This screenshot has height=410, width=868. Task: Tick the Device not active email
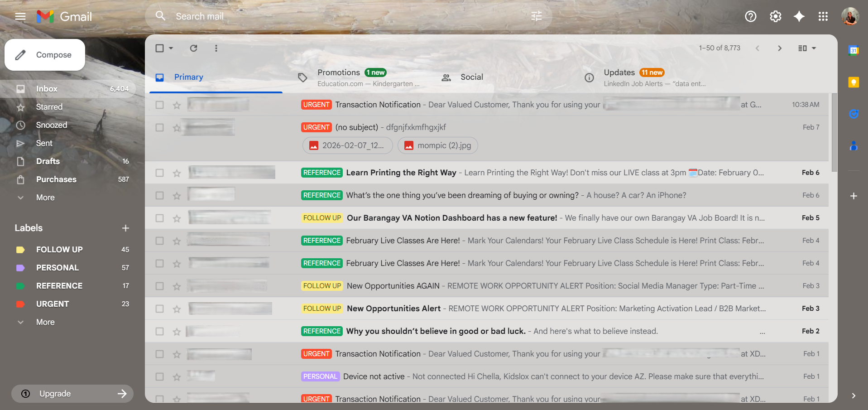(159, 376)
